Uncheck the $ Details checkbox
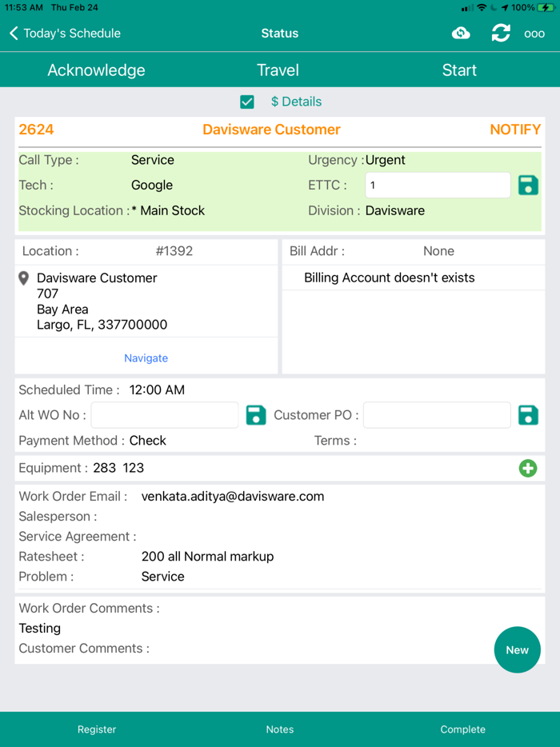The image size is (560, 747). click(x=247, y=102)
